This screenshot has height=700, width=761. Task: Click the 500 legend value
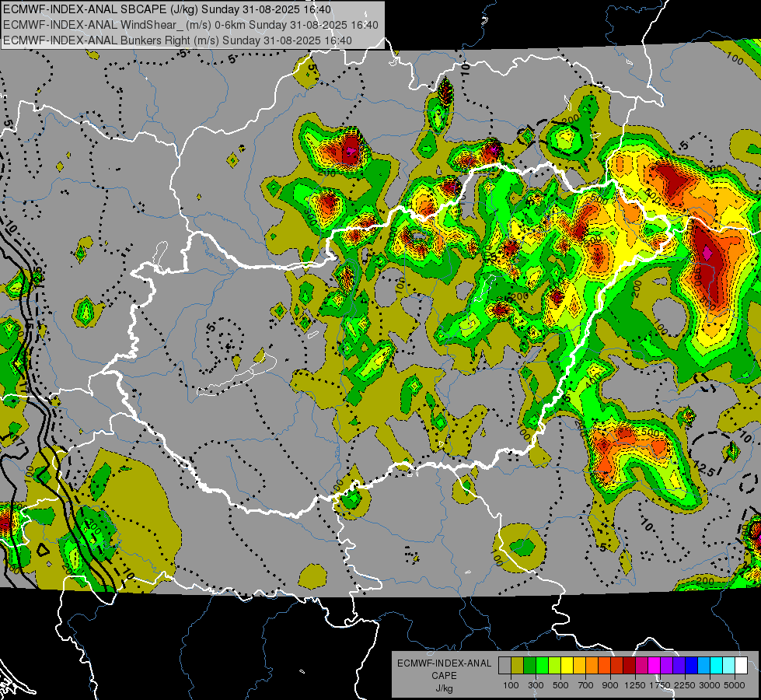pyautogui.click(x=560, y=685)
